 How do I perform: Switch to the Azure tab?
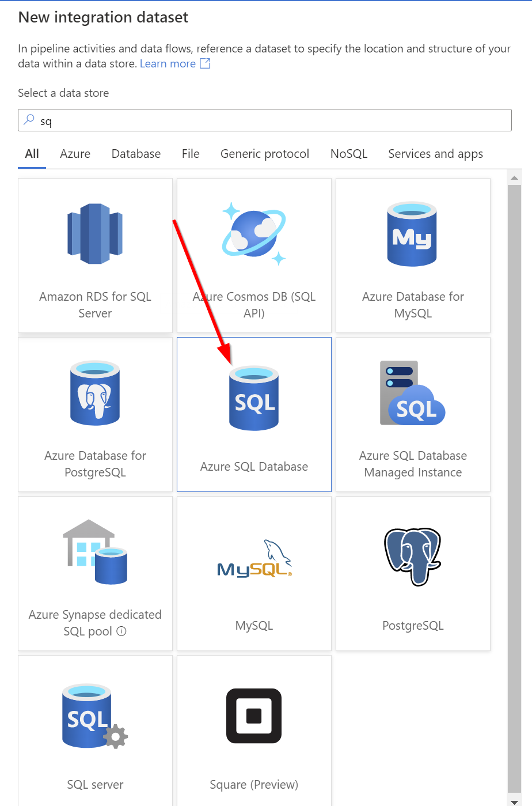75,154
